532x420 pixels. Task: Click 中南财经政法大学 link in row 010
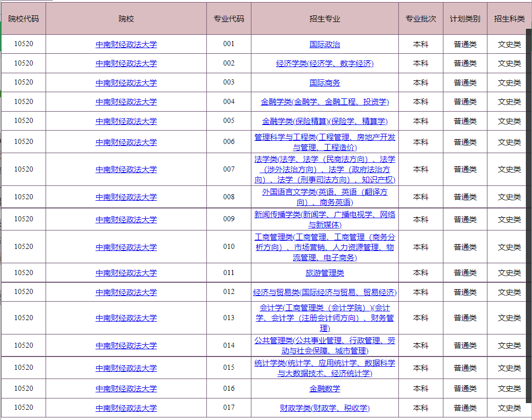click(126, 247)
